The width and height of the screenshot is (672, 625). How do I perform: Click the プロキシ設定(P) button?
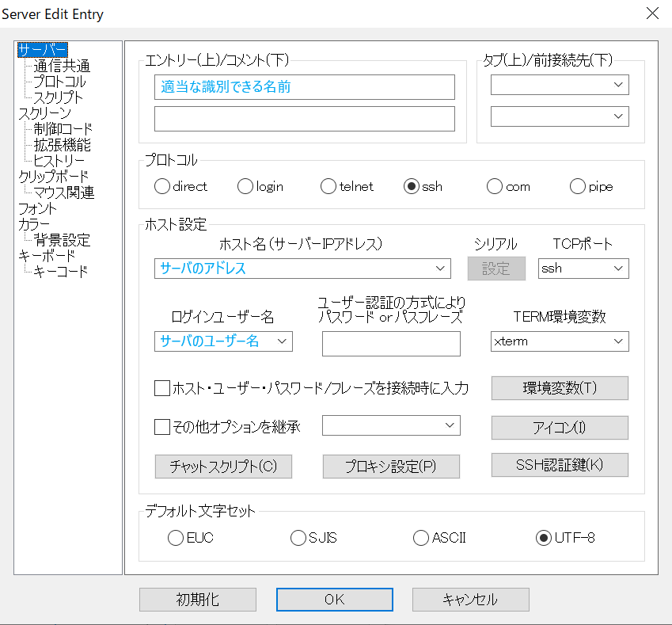390,467
